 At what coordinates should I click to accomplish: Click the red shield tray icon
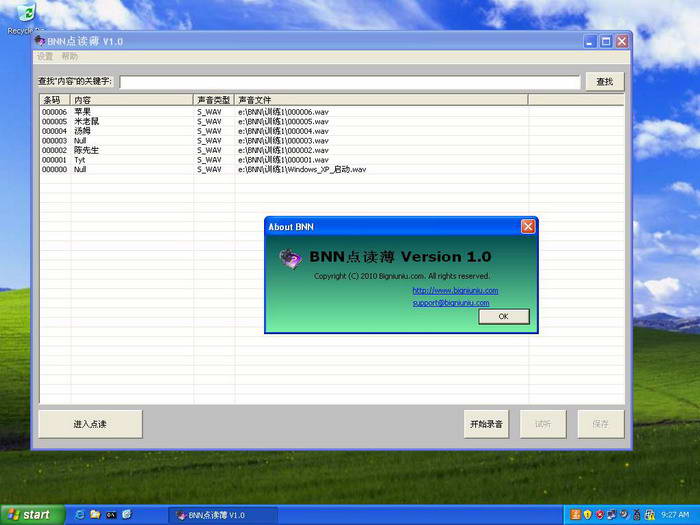(600, 515)
